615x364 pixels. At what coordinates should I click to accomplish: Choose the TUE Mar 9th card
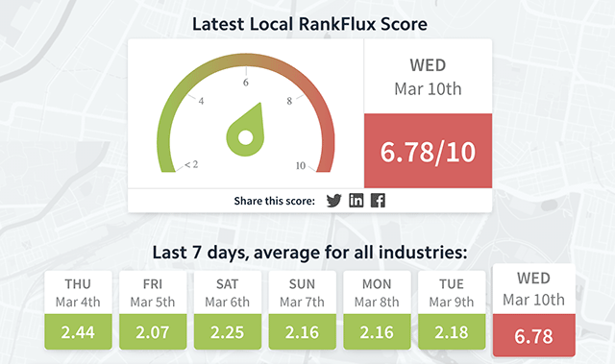452,310
